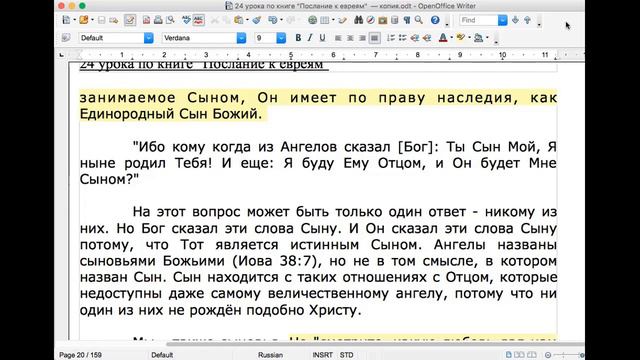Find previous occurrence with the up arrow
640x360 pixels.
tap(527, 20)
